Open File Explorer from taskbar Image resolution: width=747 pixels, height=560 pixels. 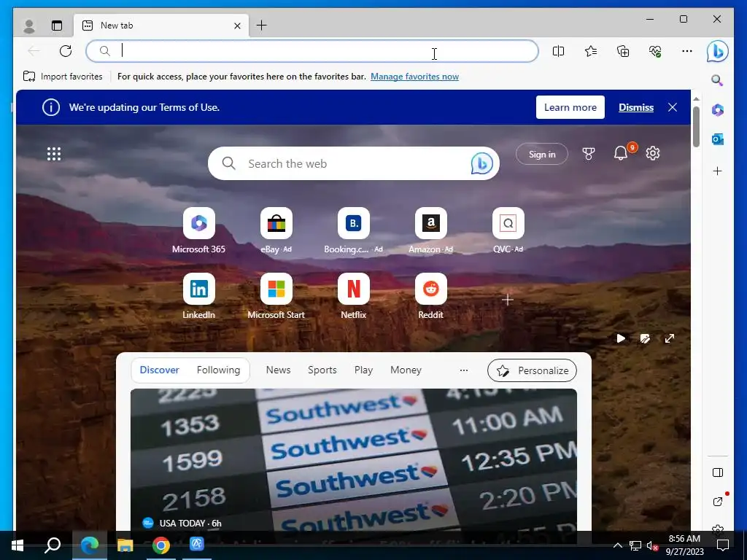(125, 545)
